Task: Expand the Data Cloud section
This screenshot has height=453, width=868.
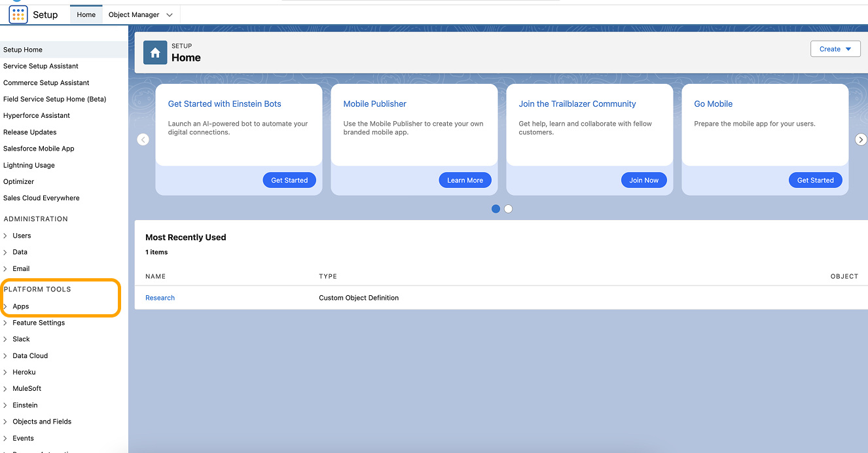Action: [x=6, y=355]
